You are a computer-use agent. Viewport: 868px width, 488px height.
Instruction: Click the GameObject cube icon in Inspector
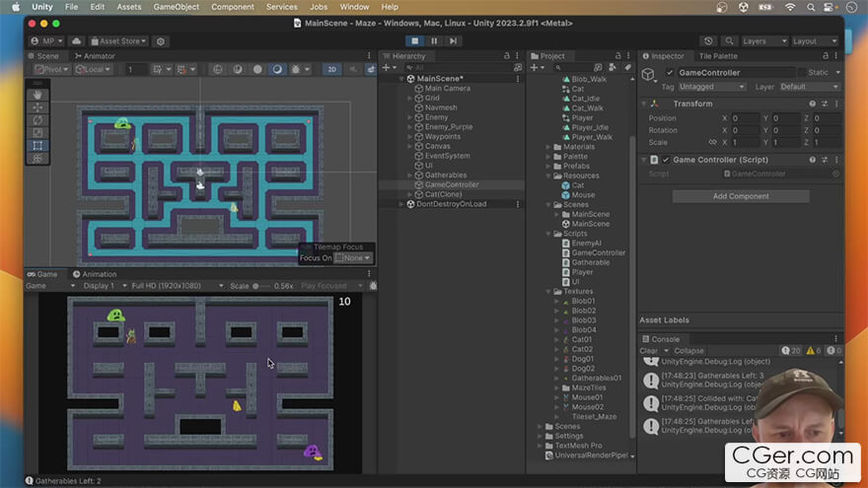coord(648,74)
